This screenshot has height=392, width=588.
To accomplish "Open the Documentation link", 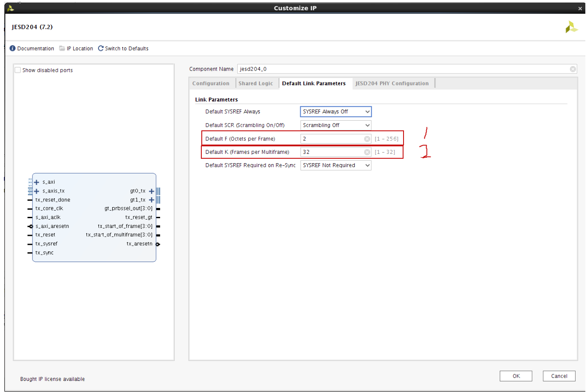I will click(35, 49).
